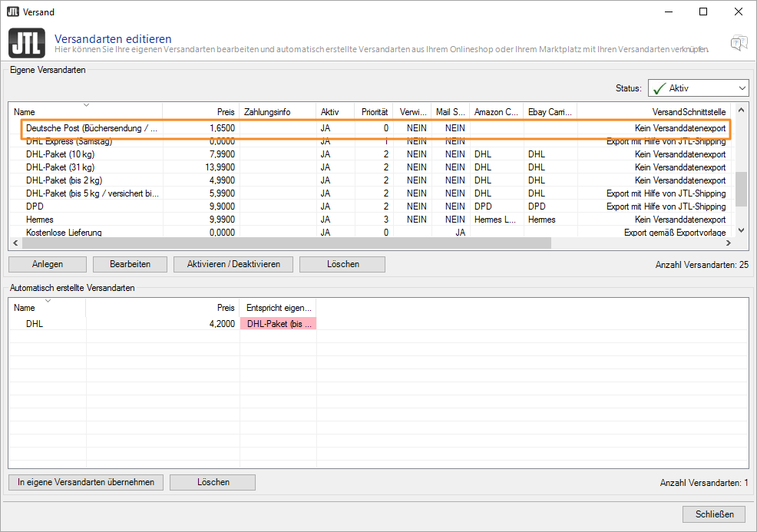757x532 pixels.
Task: Click the small JTL title bar icon
Action: (13, 12)
